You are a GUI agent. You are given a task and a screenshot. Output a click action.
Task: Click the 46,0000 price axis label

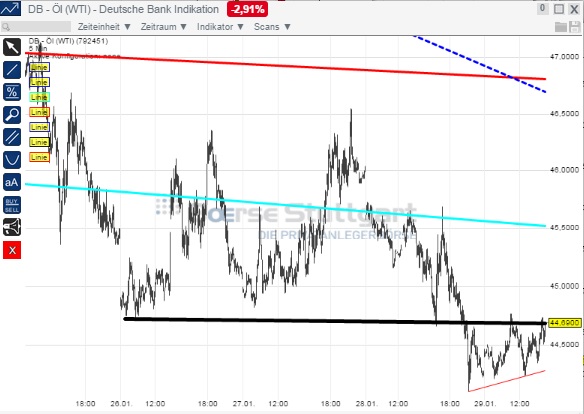pos(565,170)
